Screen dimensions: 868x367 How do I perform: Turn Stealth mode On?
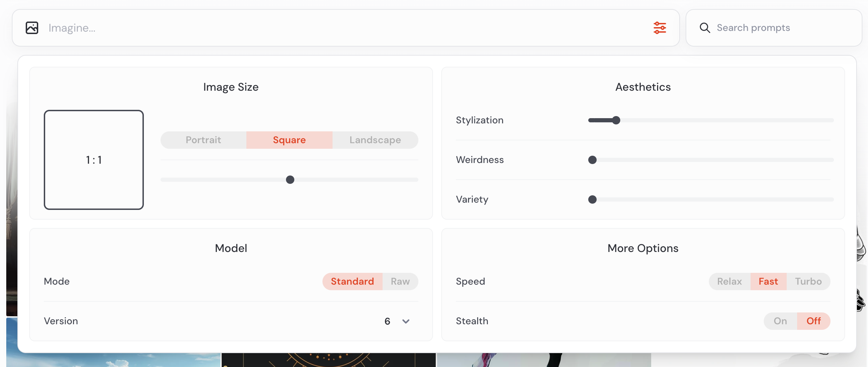point(780,321)
